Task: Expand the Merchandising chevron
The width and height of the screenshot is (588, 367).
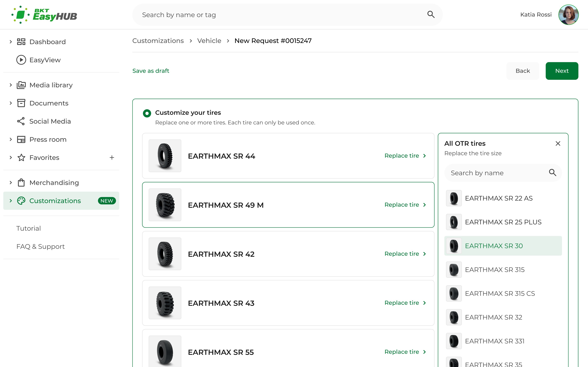Action: [x=11, y=182]
